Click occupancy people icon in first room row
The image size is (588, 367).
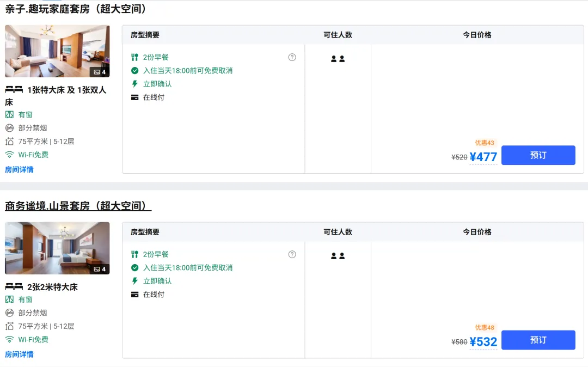pos(338,59)
